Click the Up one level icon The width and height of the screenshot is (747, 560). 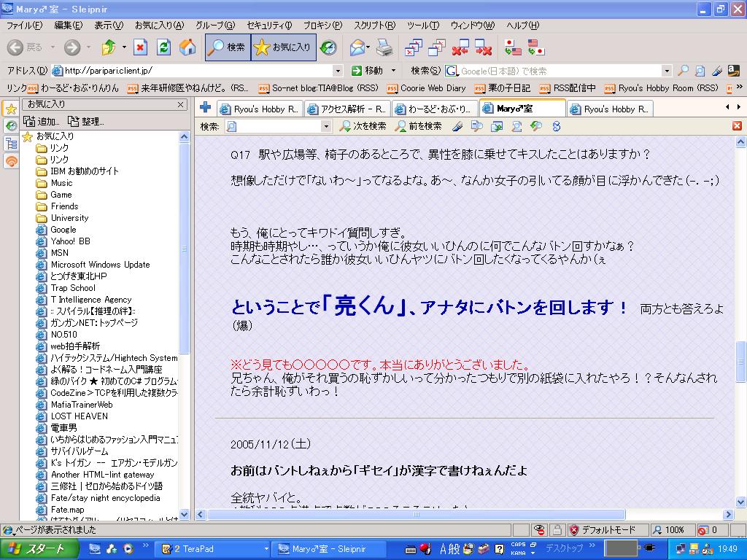pos(109,47)
